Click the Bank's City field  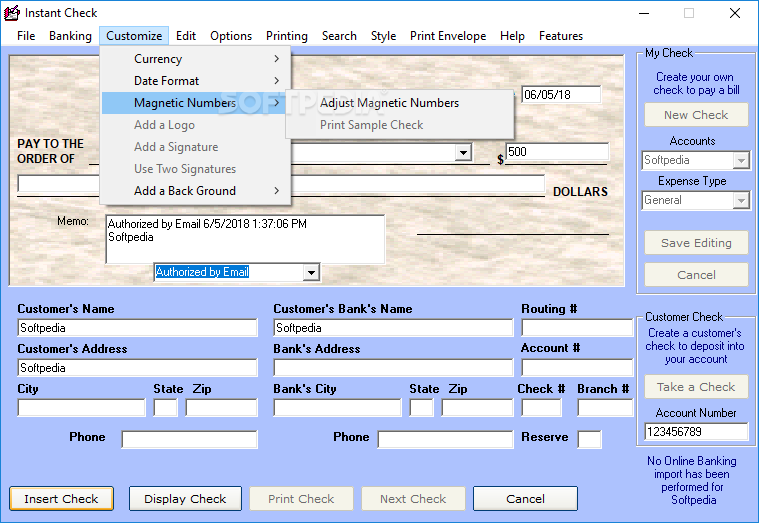pos(337,408)
